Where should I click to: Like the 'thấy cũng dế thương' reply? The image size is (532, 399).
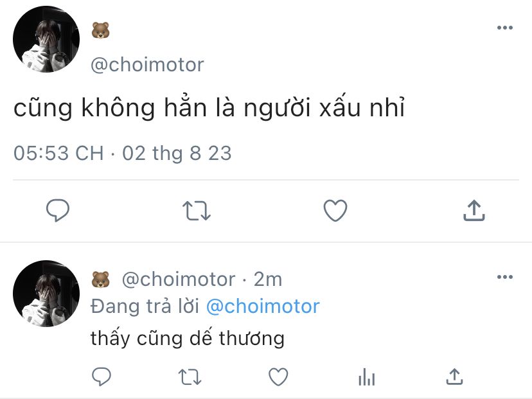tap(278, 377)
